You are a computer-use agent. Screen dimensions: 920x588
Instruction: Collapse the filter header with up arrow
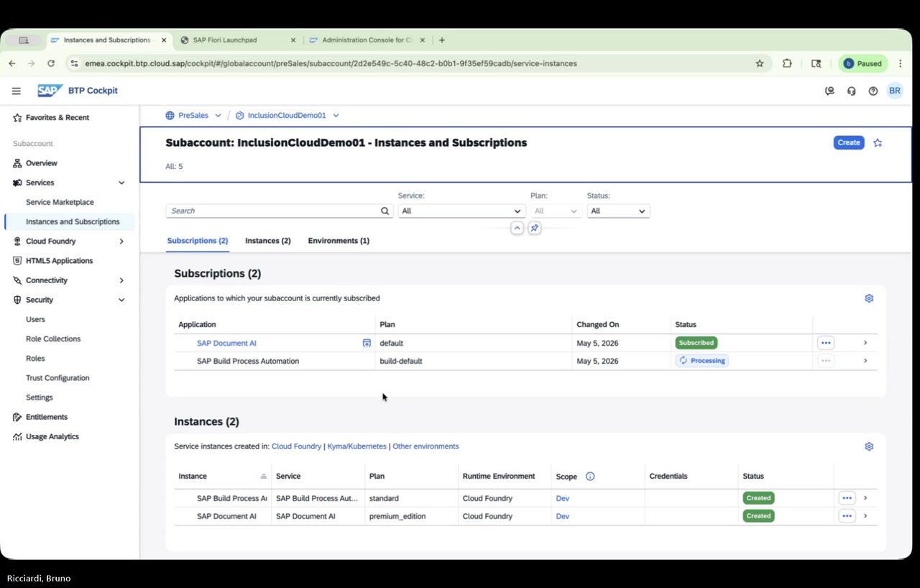pos(517,228)
